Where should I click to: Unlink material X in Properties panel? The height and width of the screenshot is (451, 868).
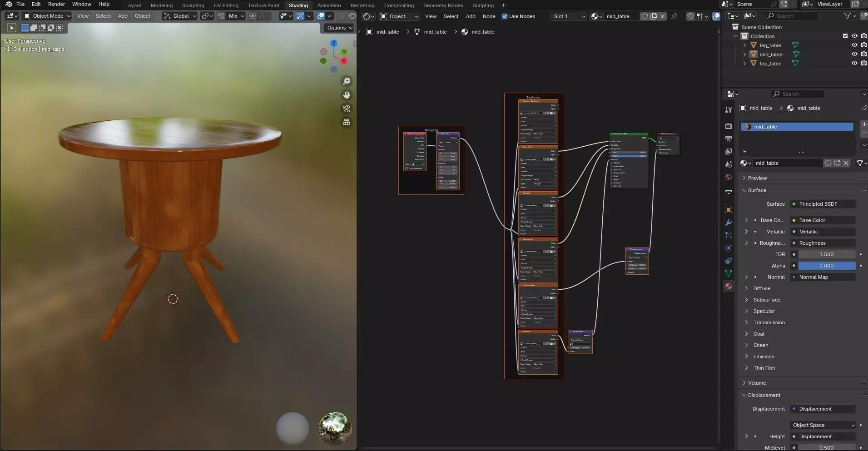[846, 163]
